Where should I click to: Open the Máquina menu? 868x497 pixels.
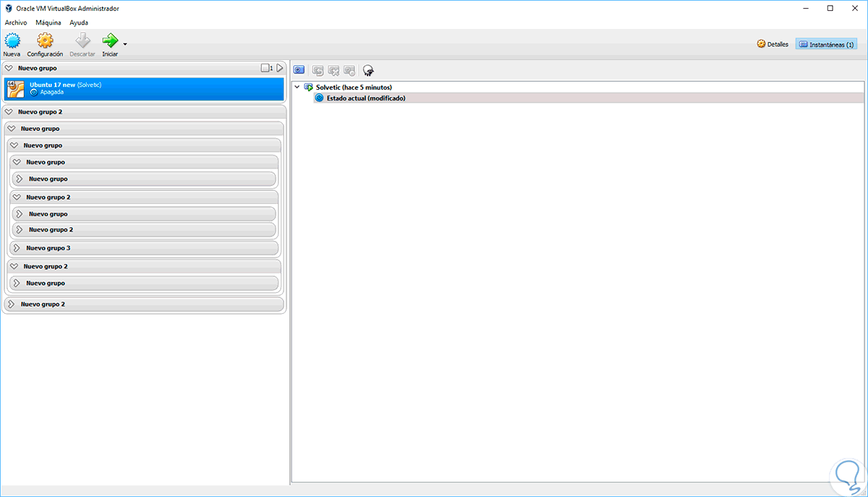[48, 22]
